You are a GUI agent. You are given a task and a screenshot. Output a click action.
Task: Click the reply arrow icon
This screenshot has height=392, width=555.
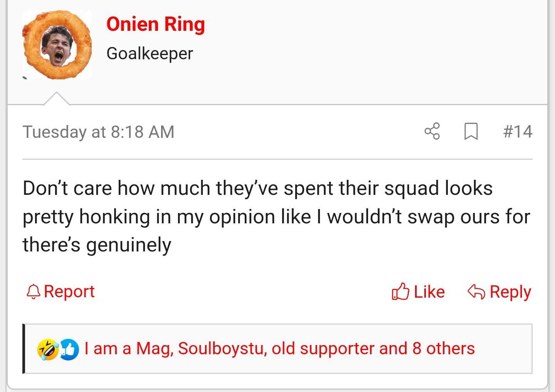476,291
